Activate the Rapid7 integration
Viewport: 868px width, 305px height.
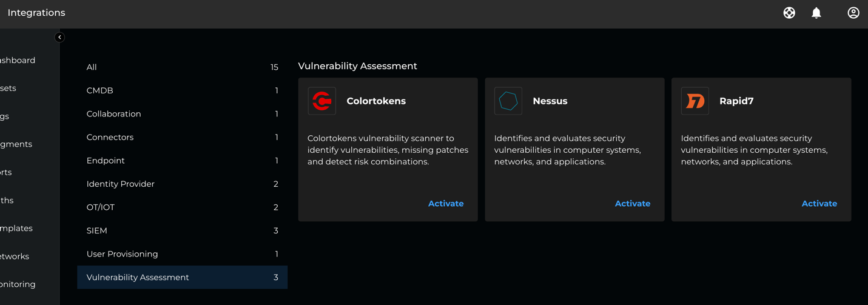tap(819, 204)
